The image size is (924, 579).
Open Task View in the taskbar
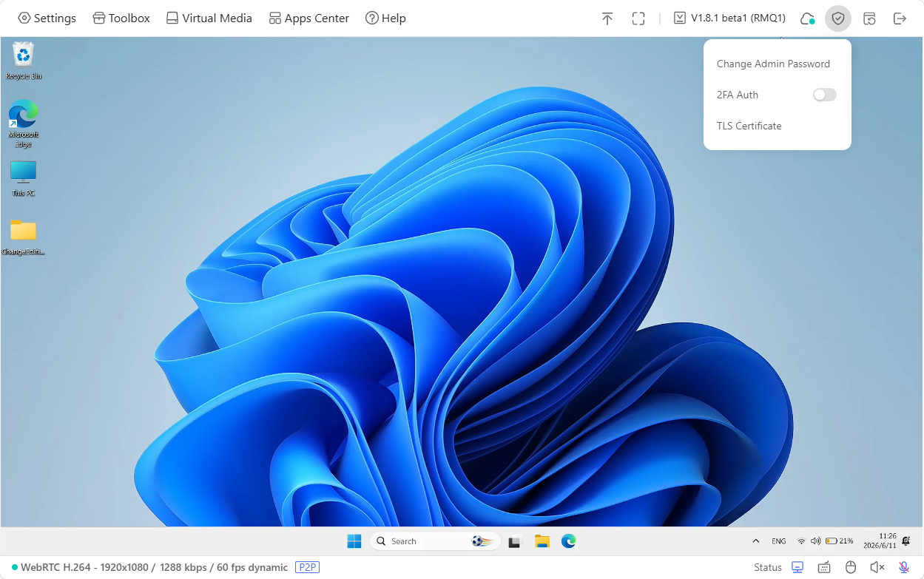514,541
